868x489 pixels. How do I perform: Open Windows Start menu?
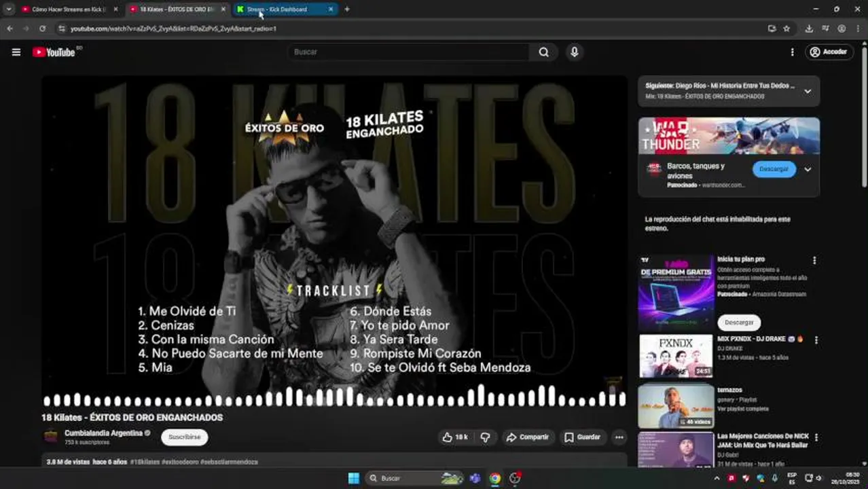tap(353, 478)
